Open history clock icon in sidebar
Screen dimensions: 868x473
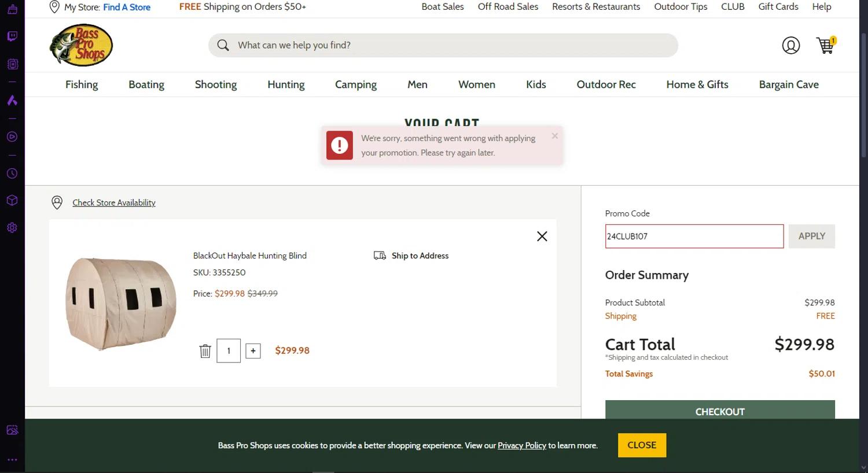pos(12,173)
